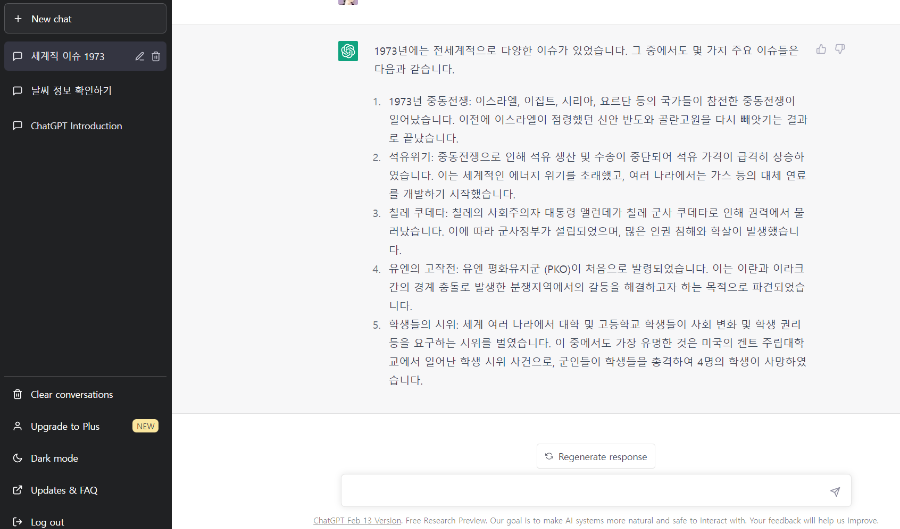Click list item text '학생들의 시위'
Image resolution: width=900 pixels, height=529 pixels.
coord(424,324)
